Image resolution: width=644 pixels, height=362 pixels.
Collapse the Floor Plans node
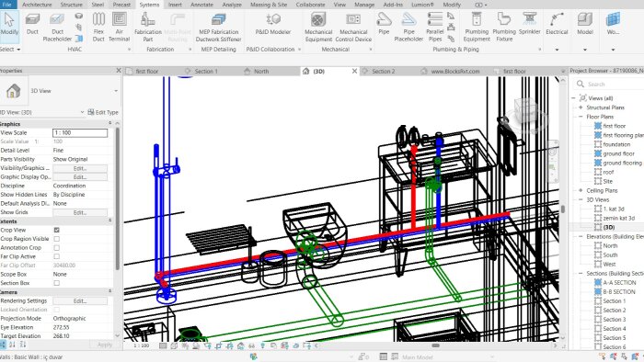pyautogui.click(x=581, y=117)
